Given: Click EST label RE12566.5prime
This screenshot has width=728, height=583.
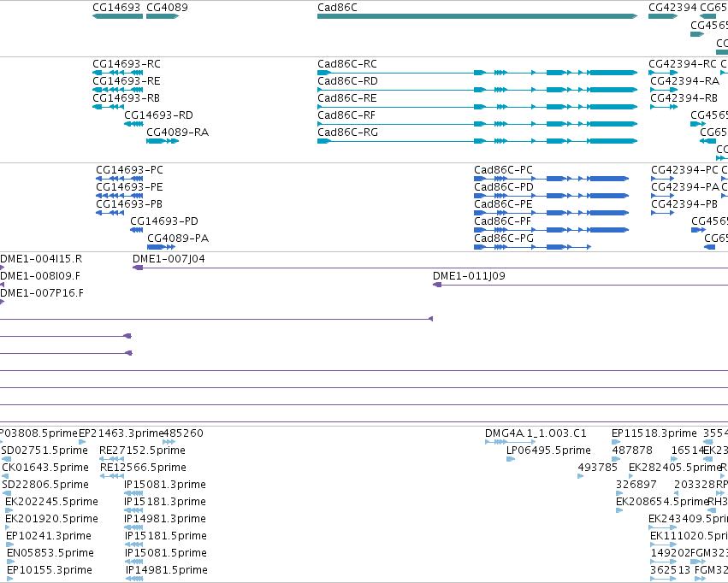Looking at the screenshot, I should [144, 468].
